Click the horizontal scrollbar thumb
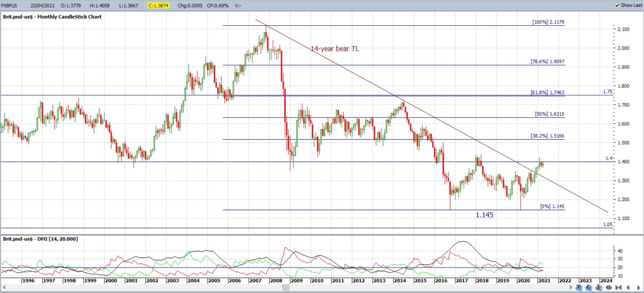Image resolution: width=644 pixels, height=293 pixels. [286, 287]
